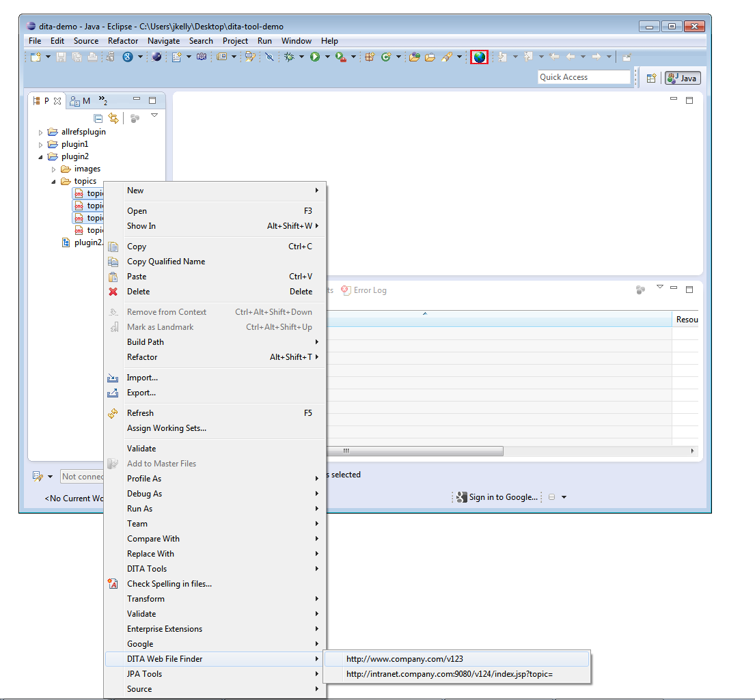Click the Resou column header
The width and height of the screenshot is (755, 700).
(x=687, y=319)
